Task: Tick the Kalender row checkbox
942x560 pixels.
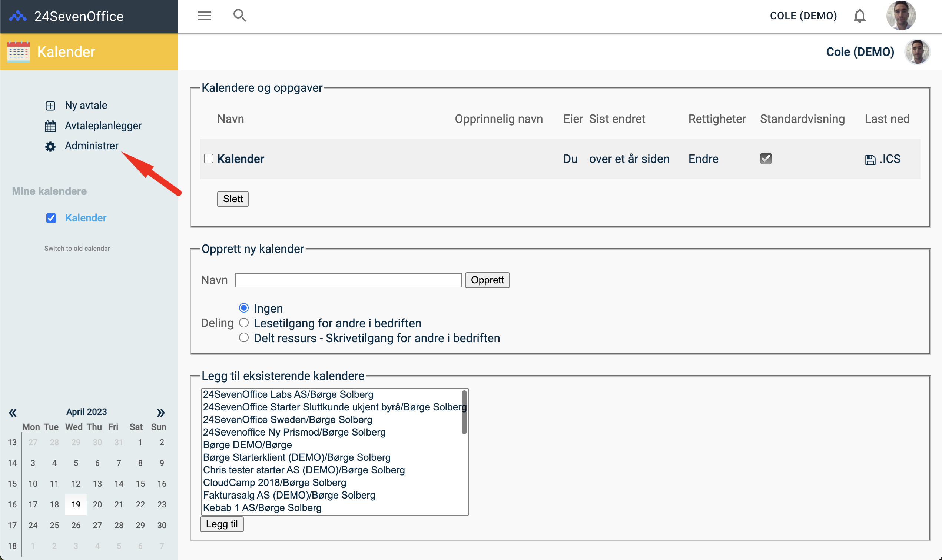Action: tap(208, 159)
